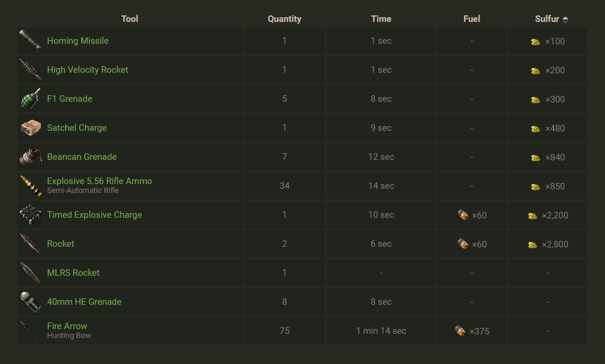Click the High Velocity Rocket icon
This screenshot has width=605, height=364.
30,70
